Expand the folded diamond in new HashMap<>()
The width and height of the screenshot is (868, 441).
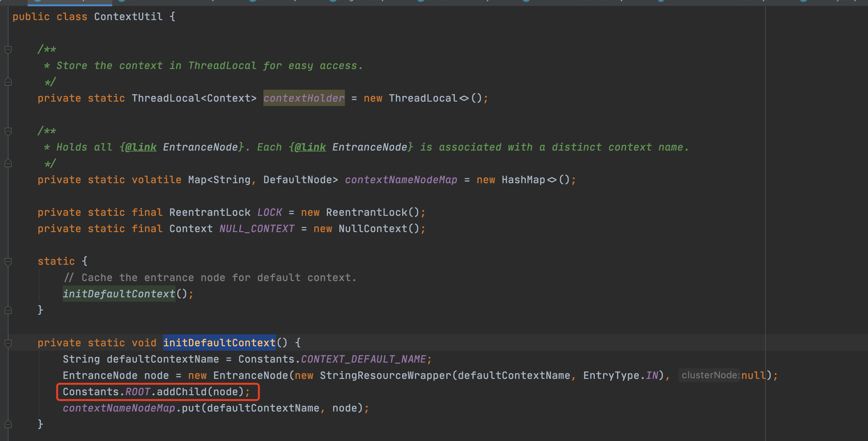552,180
